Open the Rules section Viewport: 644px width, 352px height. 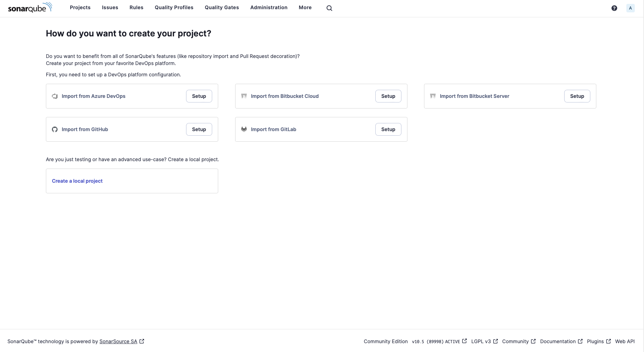pos(136,7)
